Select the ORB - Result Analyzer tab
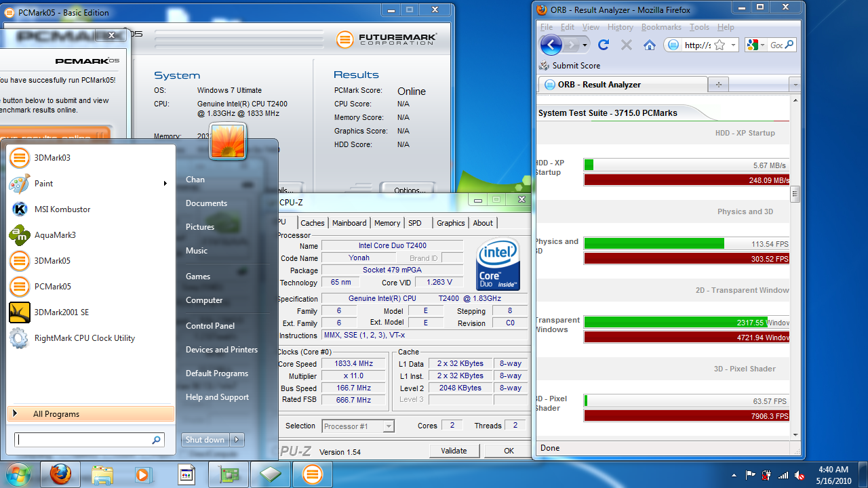868x488 pixels. 623,85
